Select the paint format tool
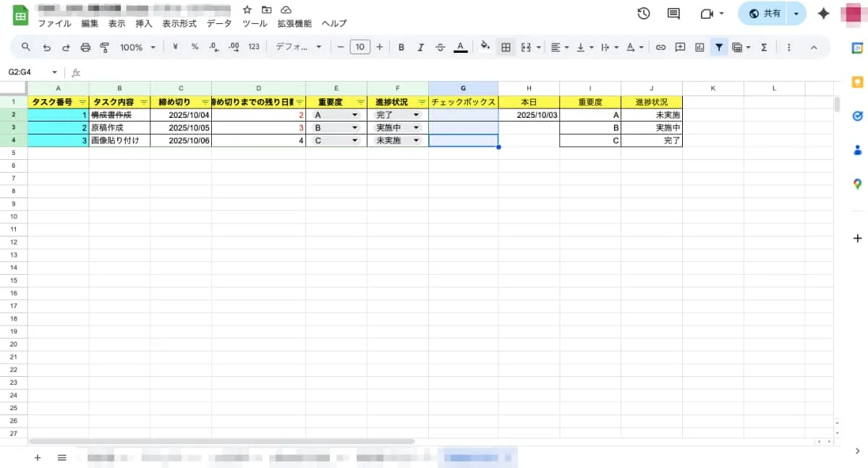868x468 pixels. click(104, 47)
